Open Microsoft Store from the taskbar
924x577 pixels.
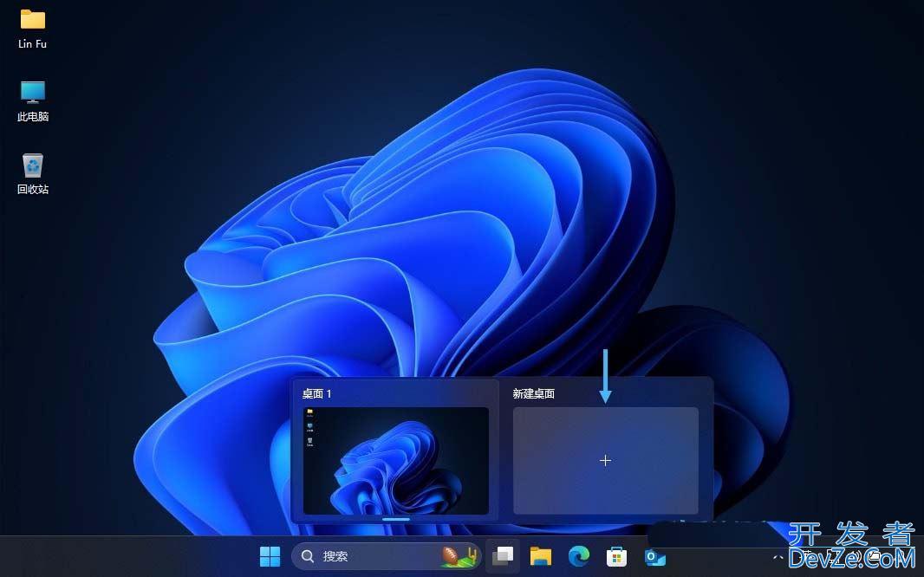616,556
